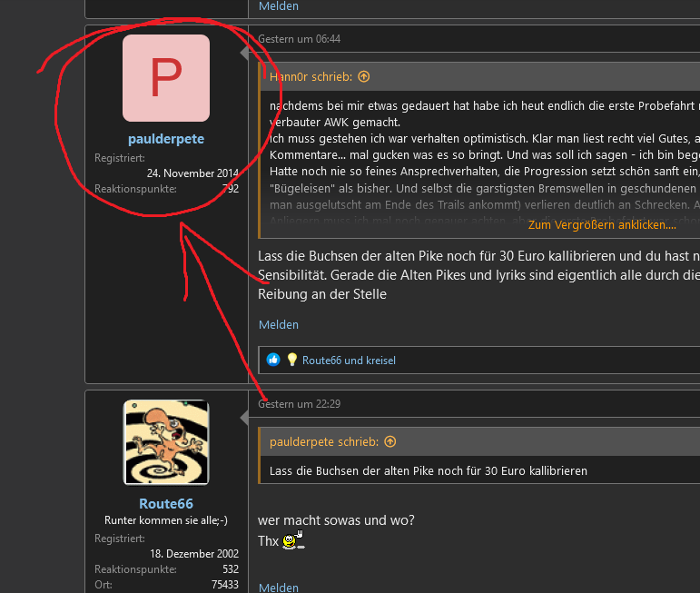Expand quote via "Zum Vergrößern anklicken"
The image size is (700, 593).
[x=601, y=224]
